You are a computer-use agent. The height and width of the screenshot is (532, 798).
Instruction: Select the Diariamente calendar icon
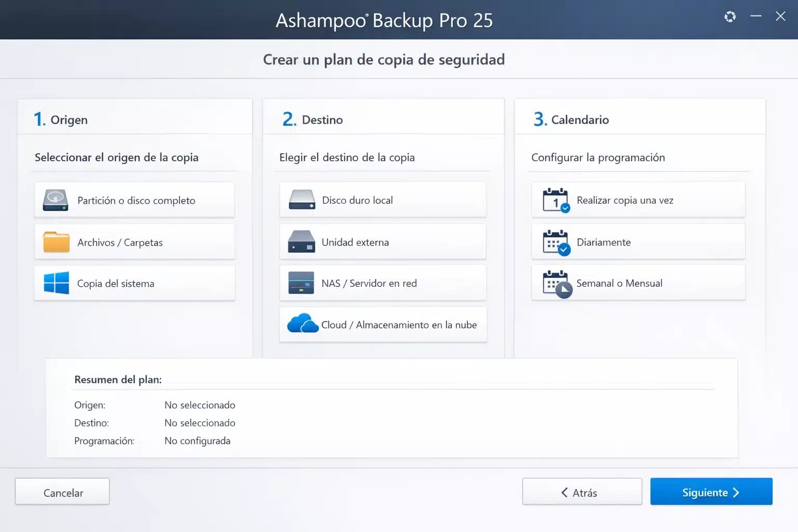(x=555, y=242)
